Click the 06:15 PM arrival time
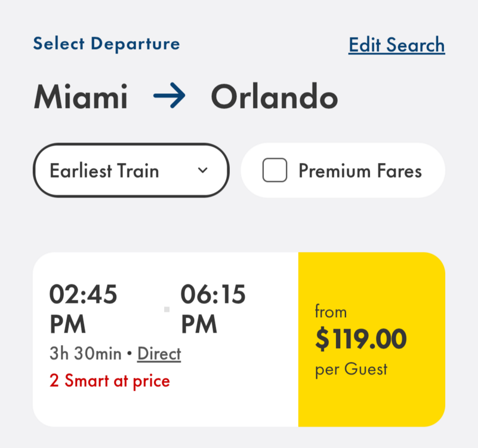Screen dimensions: 478x448 click(x=213, y=309)
